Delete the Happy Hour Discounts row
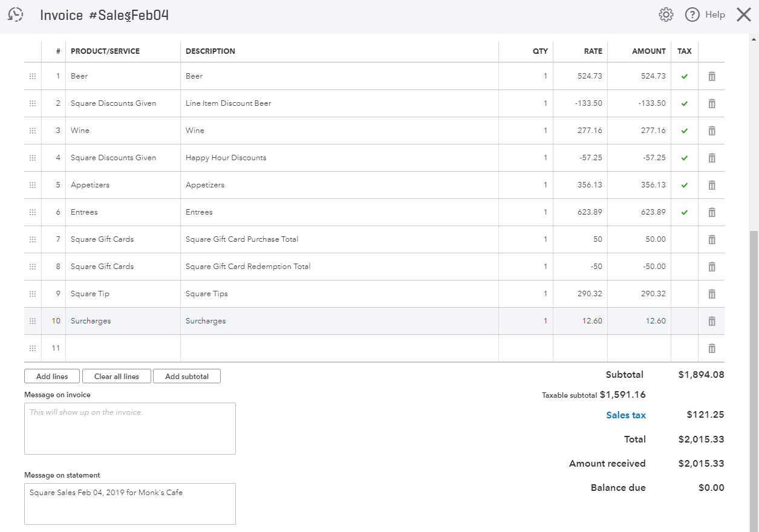 click(x=712, y=158)
